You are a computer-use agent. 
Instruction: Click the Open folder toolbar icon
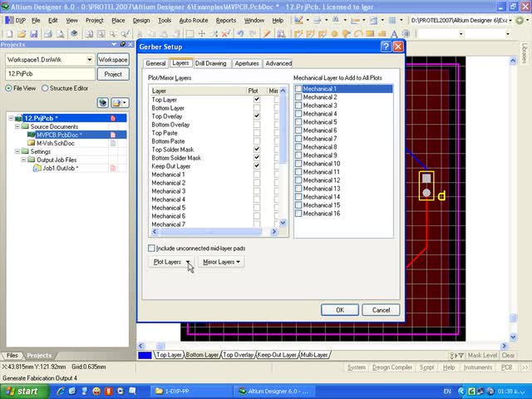coord(20,34)
